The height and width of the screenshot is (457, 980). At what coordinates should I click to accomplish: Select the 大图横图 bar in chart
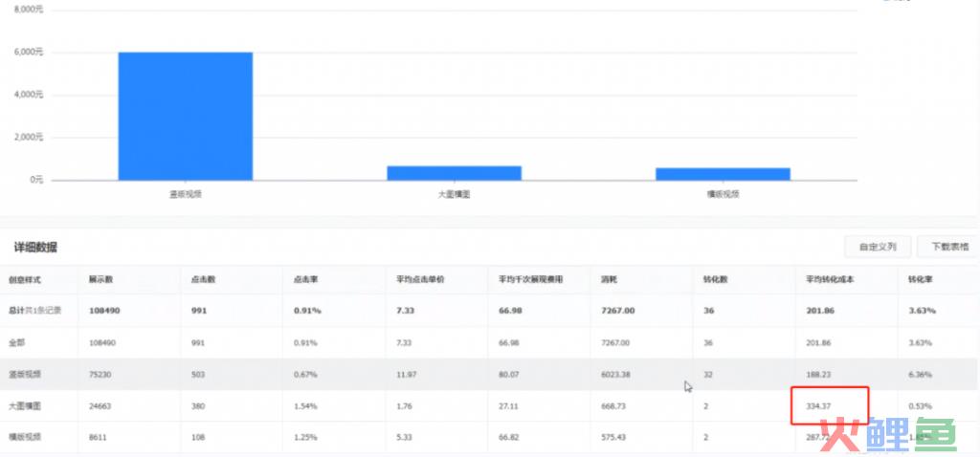point(455,173)
